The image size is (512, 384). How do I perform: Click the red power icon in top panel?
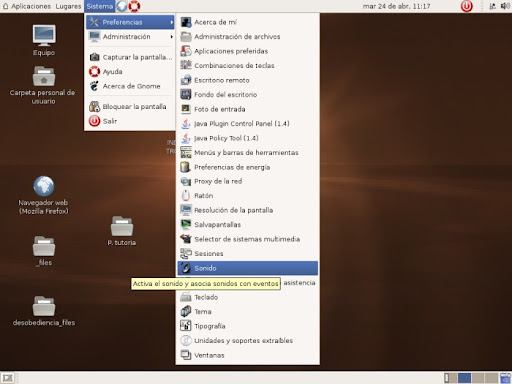[x=466, y=6]
